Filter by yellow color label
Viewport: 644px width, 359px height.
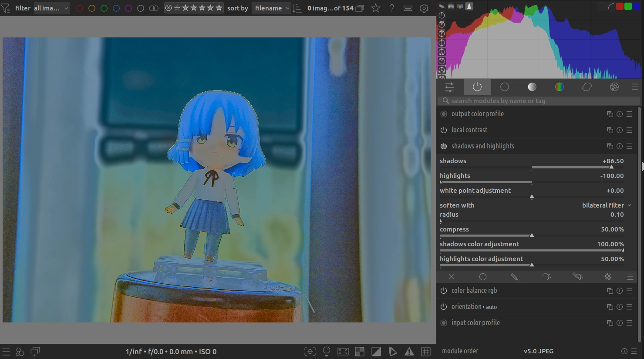click(x=92, y=8)
